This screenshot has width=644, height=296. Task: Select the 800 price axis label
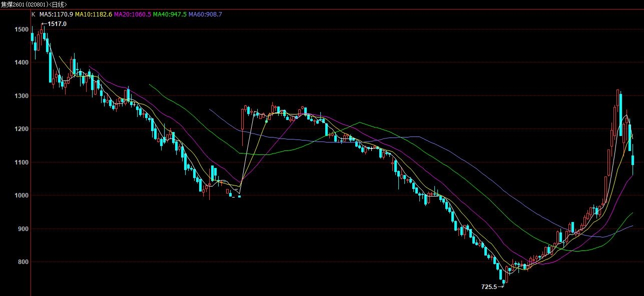(23, 262)
